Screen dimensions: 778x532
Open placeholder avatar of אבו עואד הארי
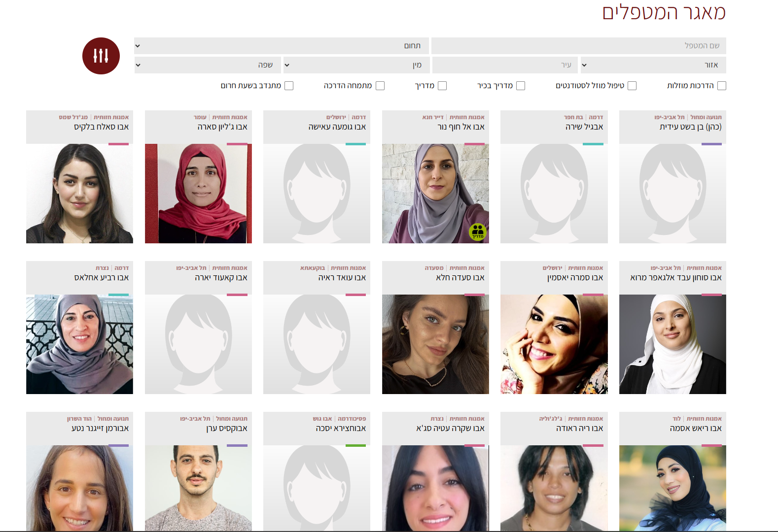[x=317, y=344]
